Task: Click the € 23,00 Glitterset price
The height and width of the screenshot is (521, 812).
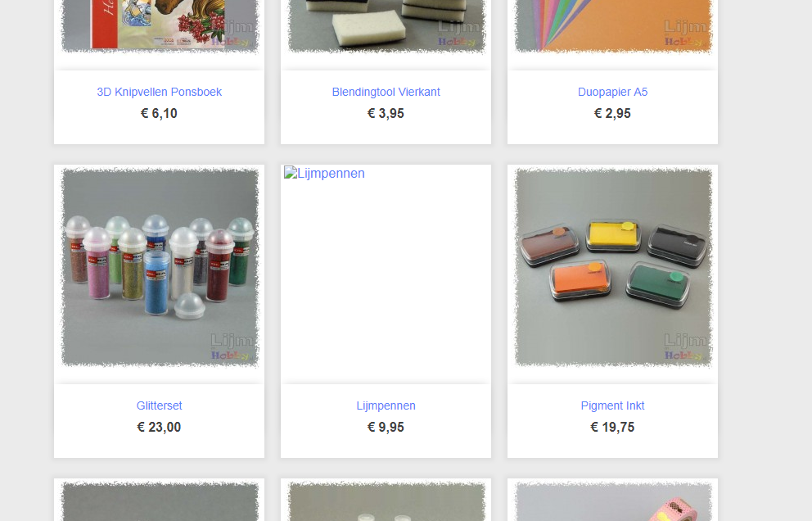Action: [159, 427]
